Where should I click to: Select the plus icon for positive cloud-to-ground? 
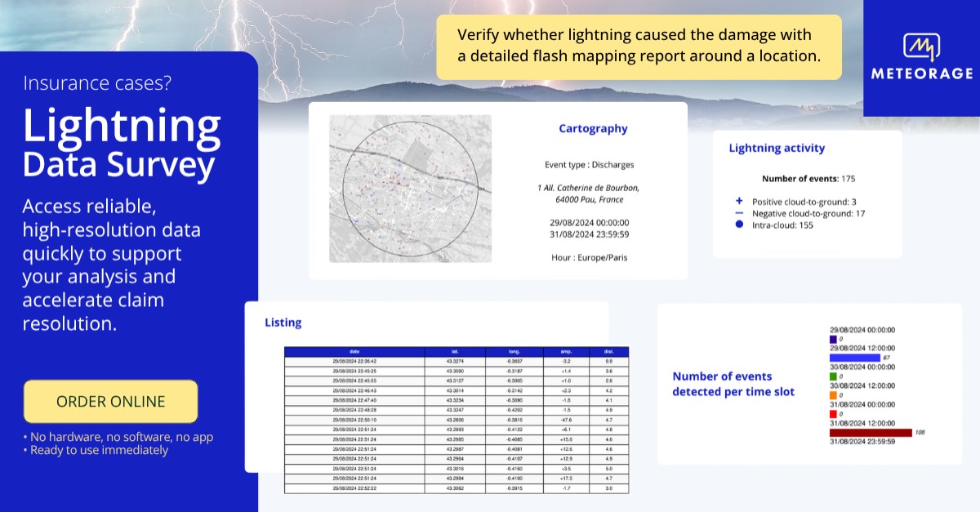[x=739, y=201]
